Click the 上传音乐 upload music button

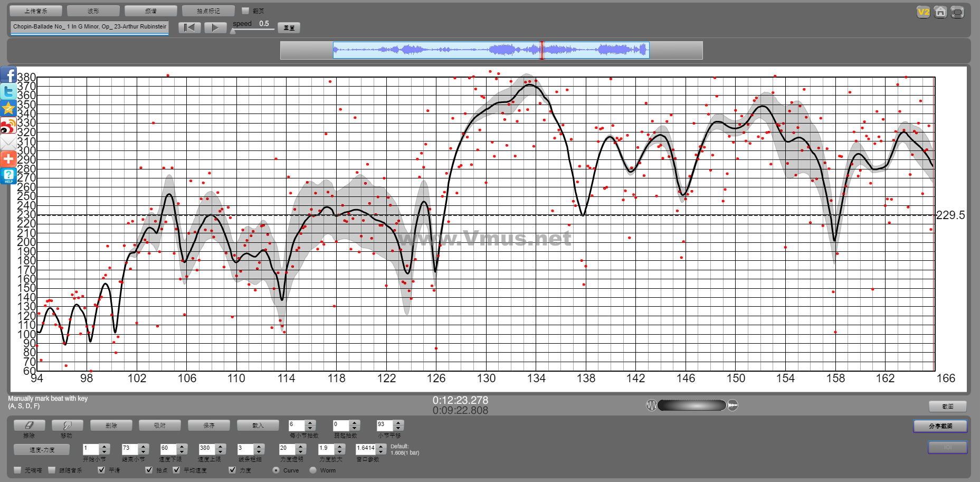click(36, 11)
